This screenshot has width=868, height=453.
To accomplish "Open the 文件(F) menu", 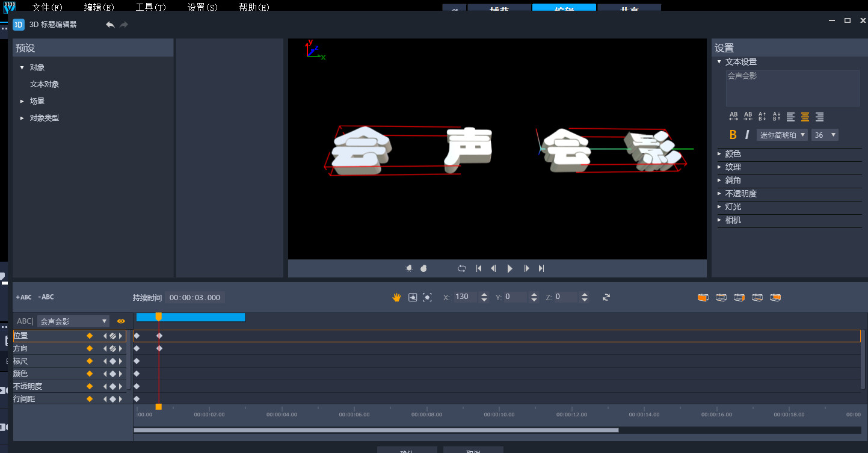I will [x=48, y=7].
